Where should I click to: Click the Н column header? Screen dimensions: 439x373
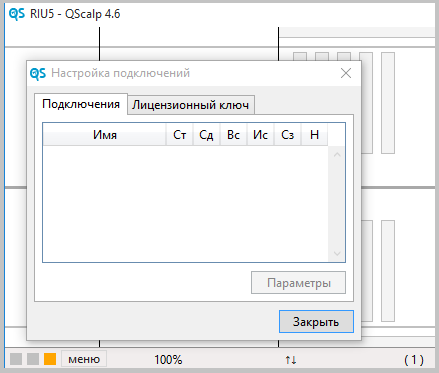click(314, 135)
